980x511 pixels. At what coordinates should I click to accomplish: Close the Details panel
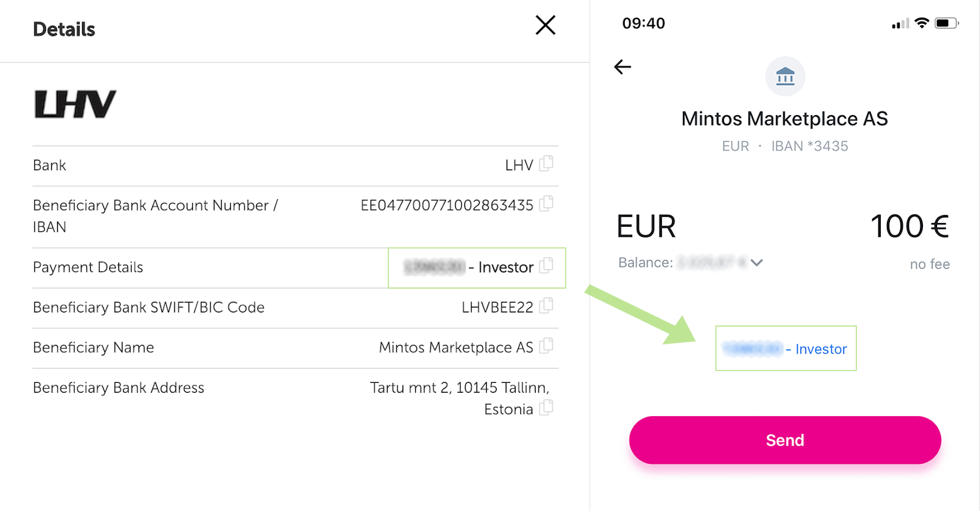[545, 25]
